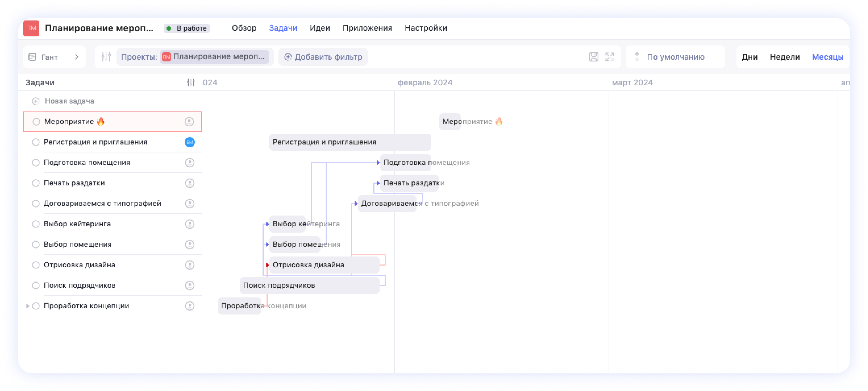This screenshot has width=868, height=391.
Task: Mark Регистрация и приглашения as complete
Action: (36, 142)
